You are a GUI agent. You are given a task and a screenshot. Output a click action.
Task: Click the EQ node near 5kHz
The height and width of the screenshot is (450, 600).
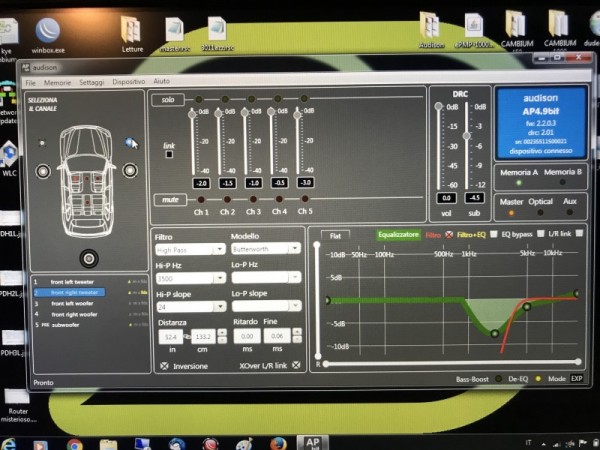(527, 307)
